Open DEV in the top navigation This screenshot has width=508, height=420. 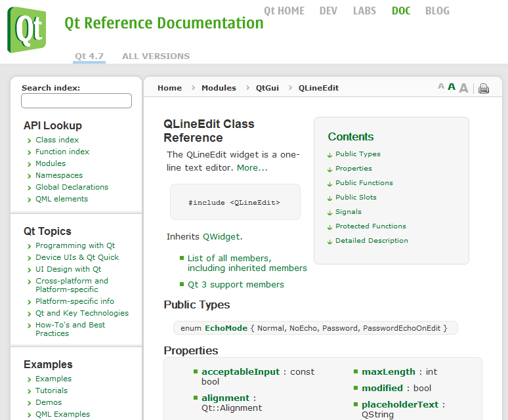point(328,11)
